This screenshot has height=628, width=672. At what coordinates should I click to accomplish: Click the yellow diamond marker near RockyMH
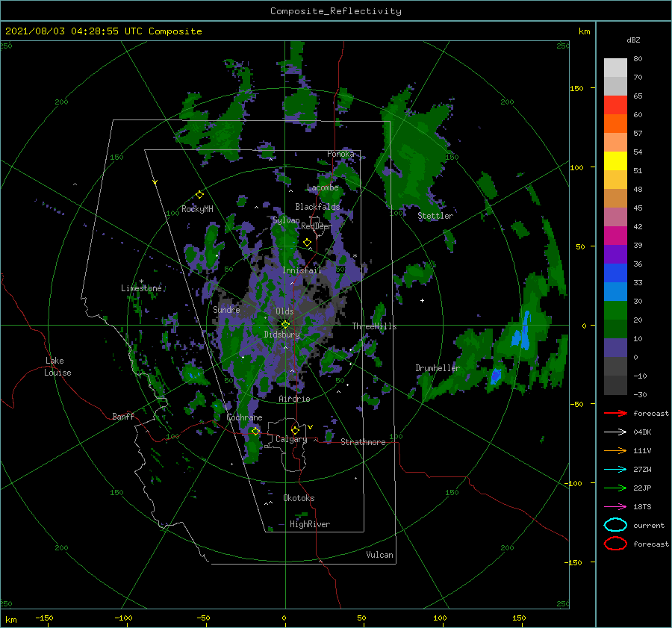199,195
